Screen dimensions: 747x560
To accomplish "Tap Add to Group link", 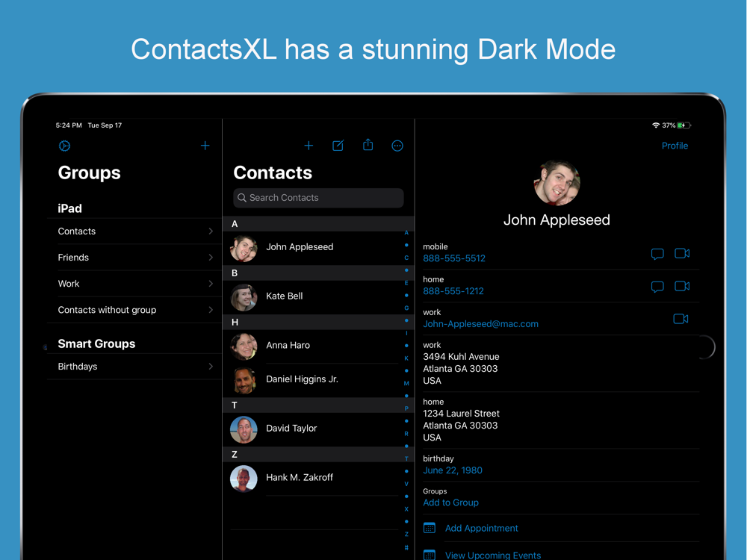I will pos(450,503).
